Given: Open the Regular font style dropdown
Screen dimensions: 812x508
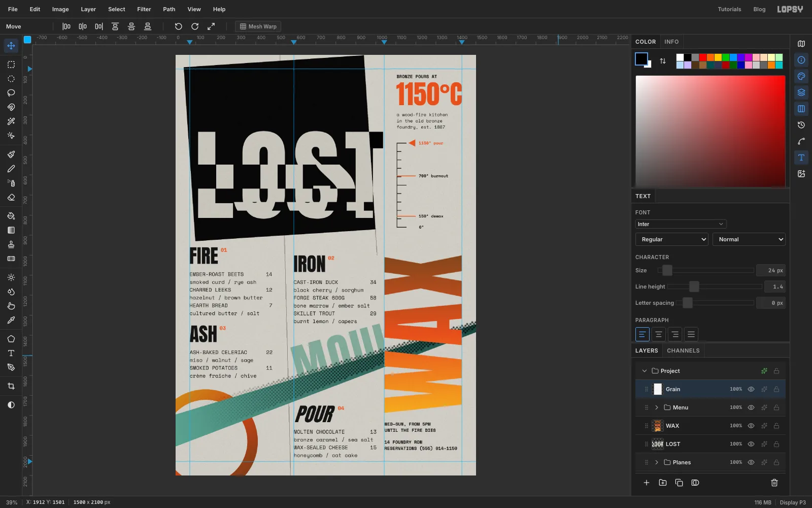Looking at the screenshot, I should pyautogui.click(x=671, y=239).
